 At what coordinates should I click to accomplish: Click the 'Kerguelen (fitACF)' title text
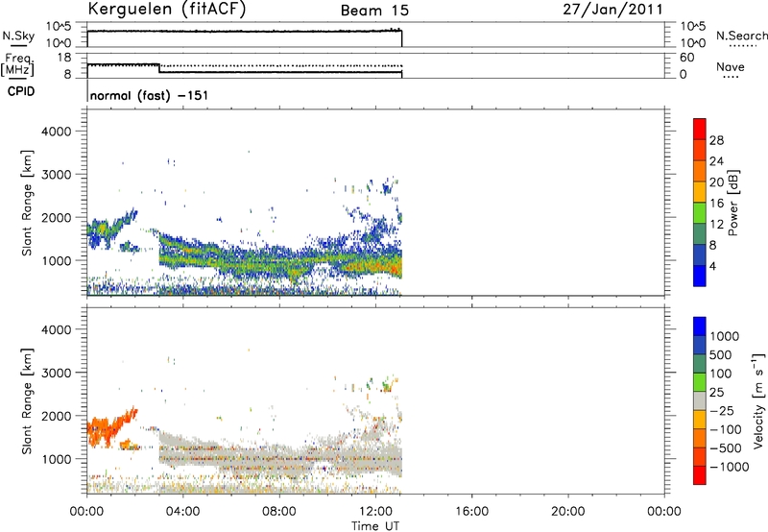point(166,10)
